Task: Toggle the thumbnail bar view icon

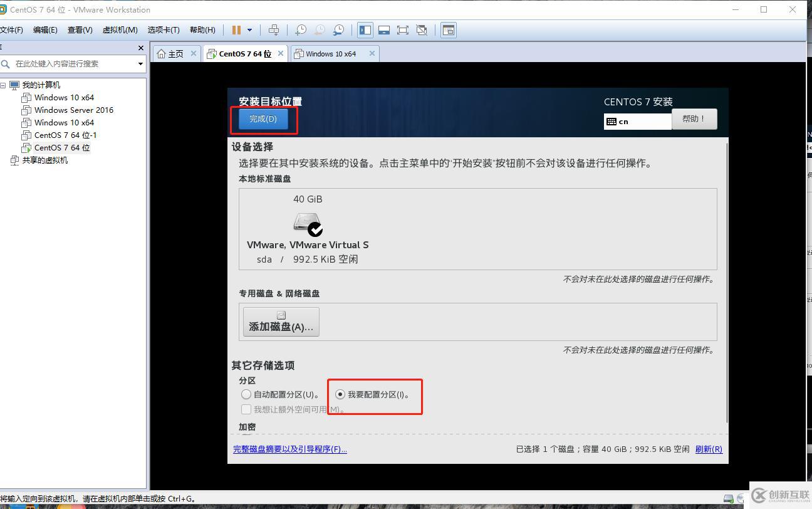Action: [x=384, y=30]
